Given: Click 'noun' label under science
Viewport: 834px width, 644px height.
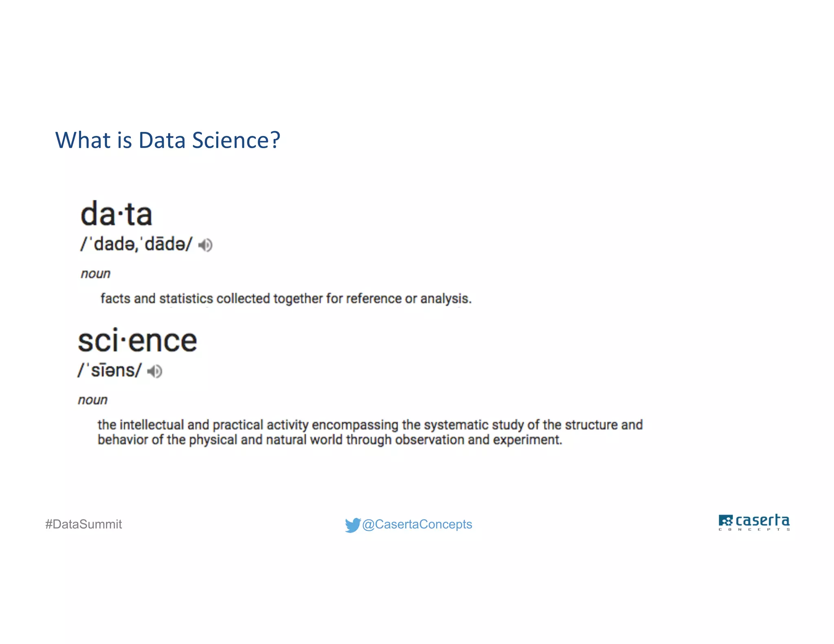Looking at the screenshot, I should pyautogui.click(x=93, y=400).
